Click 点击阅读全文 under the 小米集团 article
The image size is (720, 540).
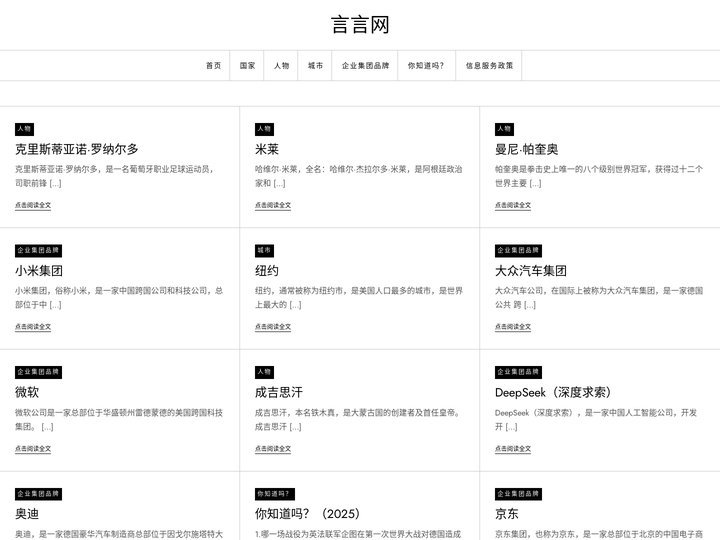click(33, 327)
